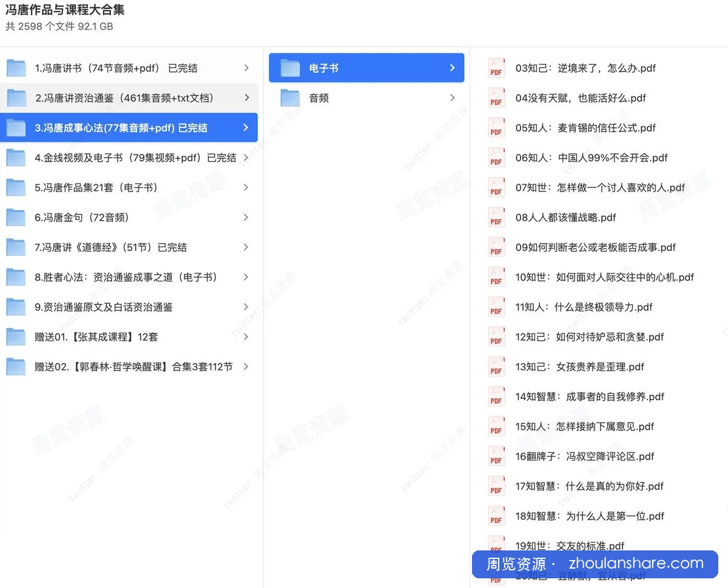Click the 冯唐作品与课程大合集 title

tap(66, 10)
